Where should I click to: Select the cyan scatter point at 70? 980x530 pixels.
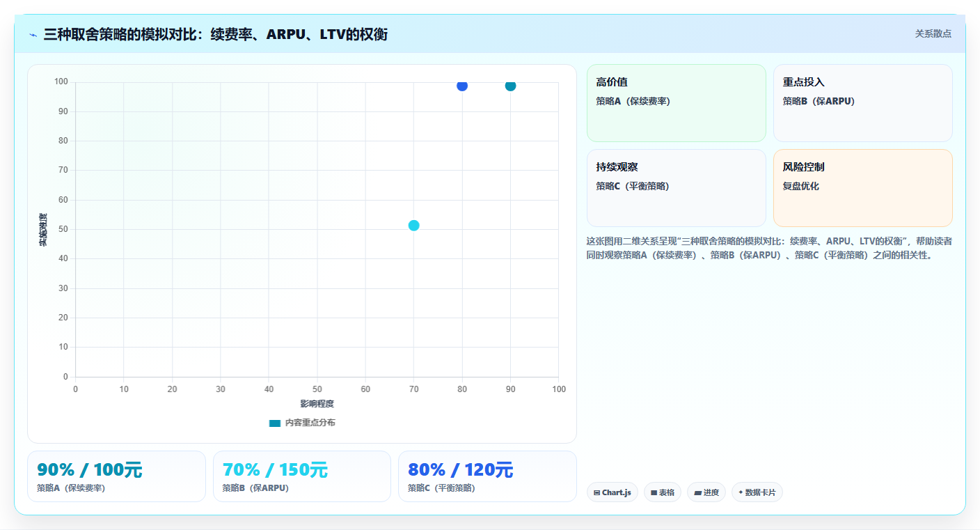tap(413, 225)
